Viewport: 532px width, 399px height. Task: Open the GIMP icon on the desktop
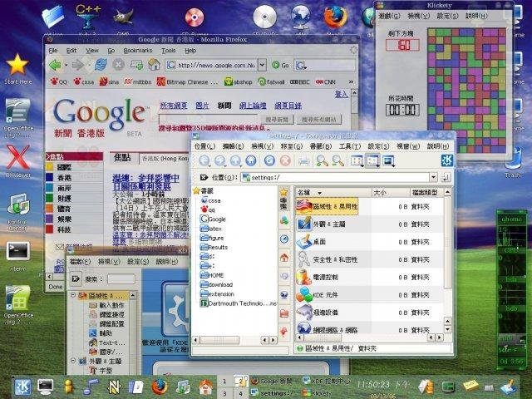tap(123, 20)
